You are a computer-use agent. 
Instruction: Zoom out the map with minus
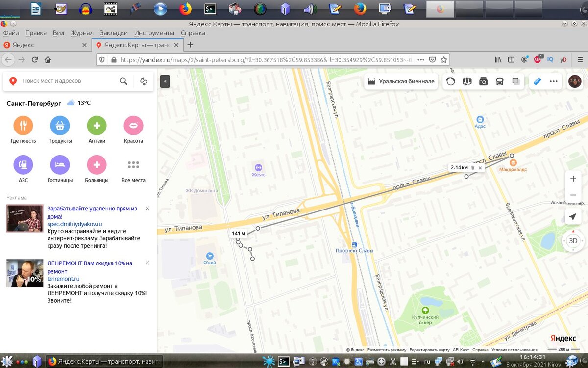573,195
